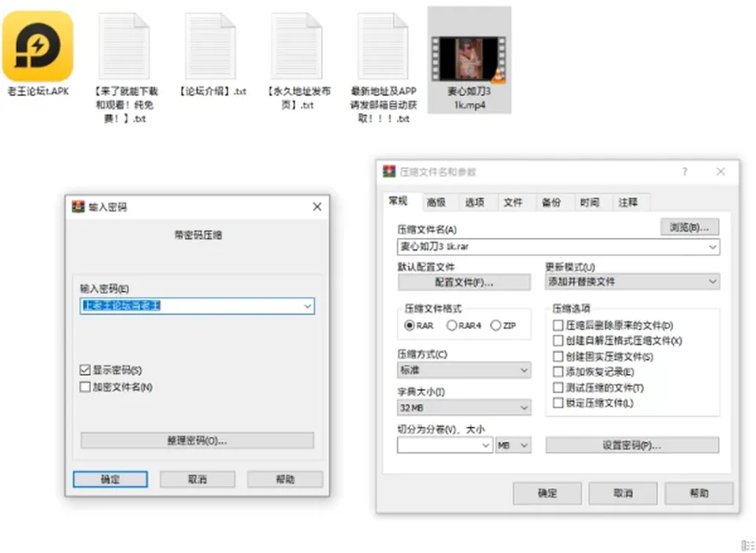Click the WinRAR icon in 压缩文件名和参数 title bar
Screen dimensions: 756x553
pyautogui.click(x=389, y=171)
